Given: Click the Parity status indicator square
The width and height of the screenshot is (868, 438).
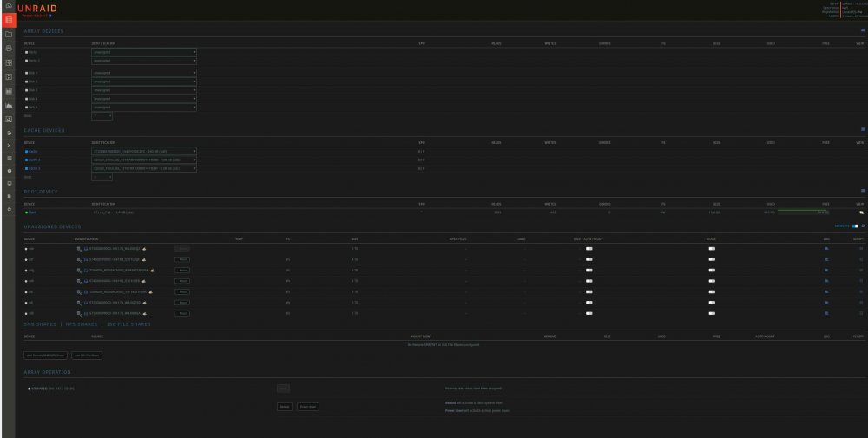Looking at the screenshot, I should [x=26, y=52].
